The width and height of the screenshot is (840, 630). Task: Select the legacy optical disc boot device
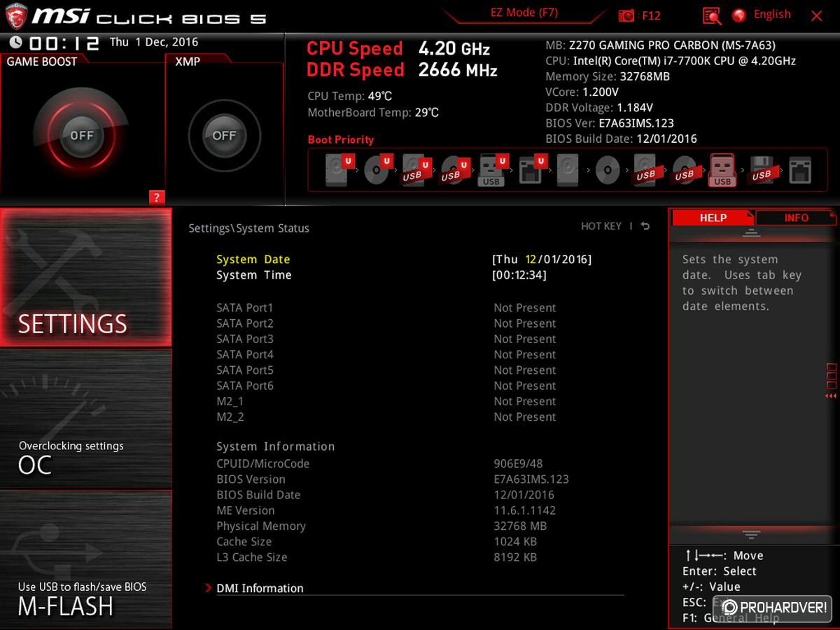click(608, 170)
